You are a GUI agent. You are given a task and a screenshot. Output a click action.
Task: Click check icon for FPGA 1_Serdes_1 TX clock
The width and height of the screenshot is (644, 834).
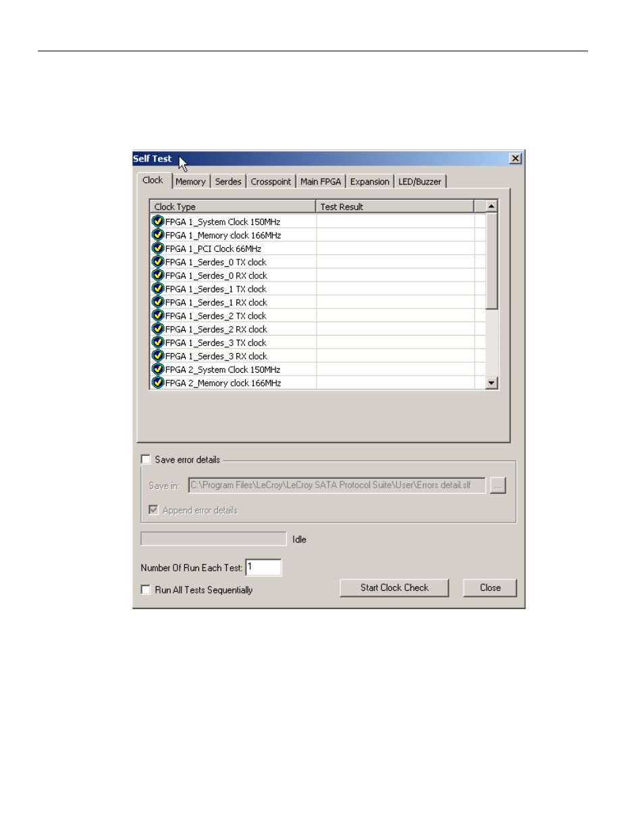158,289
